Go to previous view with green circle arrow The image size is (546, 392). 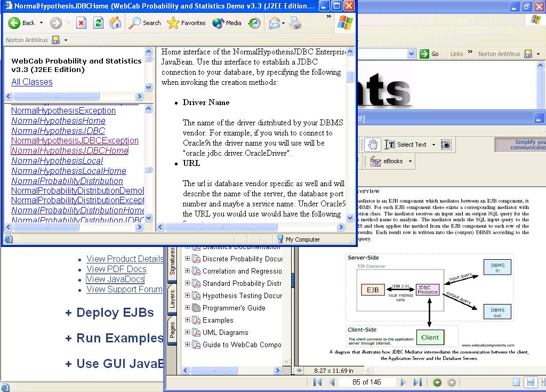pos(437,382)
